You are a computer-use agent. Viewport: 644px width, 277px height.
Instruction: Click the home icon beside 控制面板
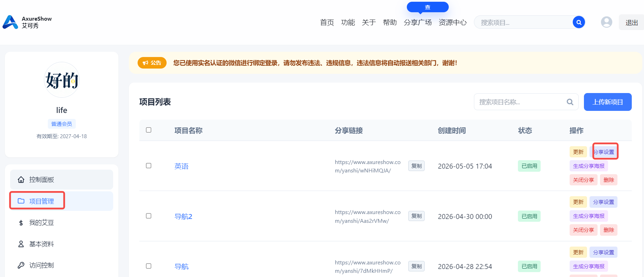tap(21, 179)
